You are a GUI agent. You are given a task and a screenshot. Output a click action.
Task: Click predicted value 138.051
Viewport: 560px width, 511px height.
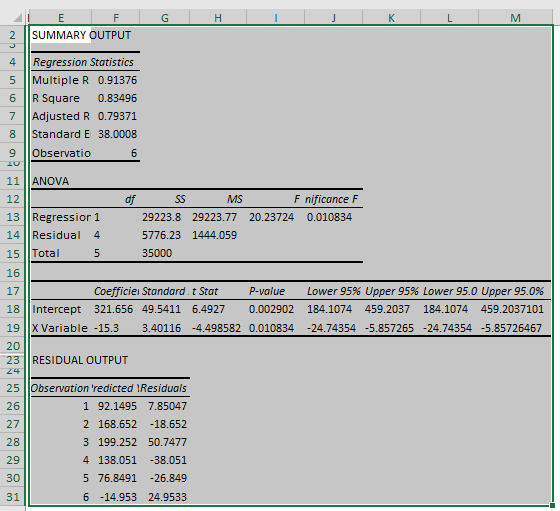click(x=117, y=460)
